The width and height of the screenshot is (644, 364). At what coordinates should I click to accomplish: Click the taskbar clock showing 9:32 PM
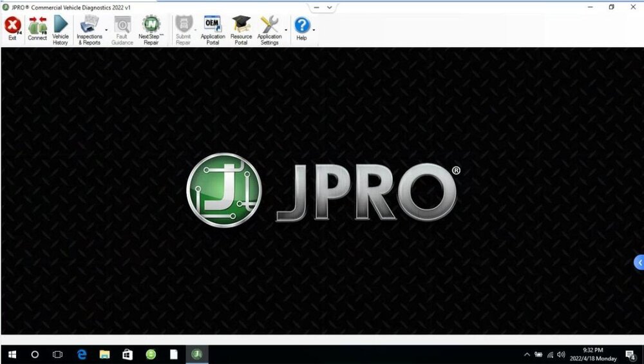pyautogui.click(x=593, y=354)
